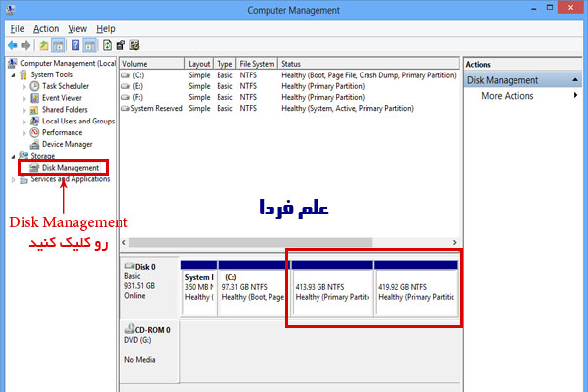The width and height of the screenshot is (588, 392).
Task: Select Event Viewer in the tree
Action: [63, 98]
